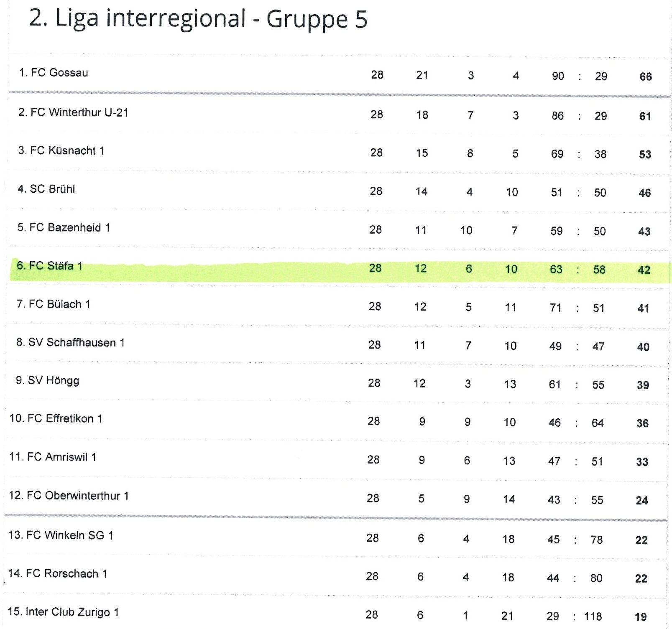Click FC Gossau's 66 points value
Screen dimensions: 672x629
(x=646, y=77)
